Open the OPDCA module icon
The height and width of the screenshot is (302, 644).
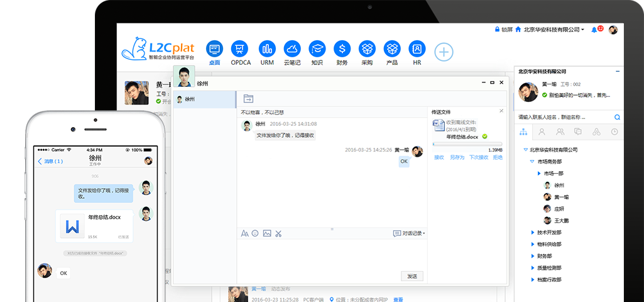241,49
